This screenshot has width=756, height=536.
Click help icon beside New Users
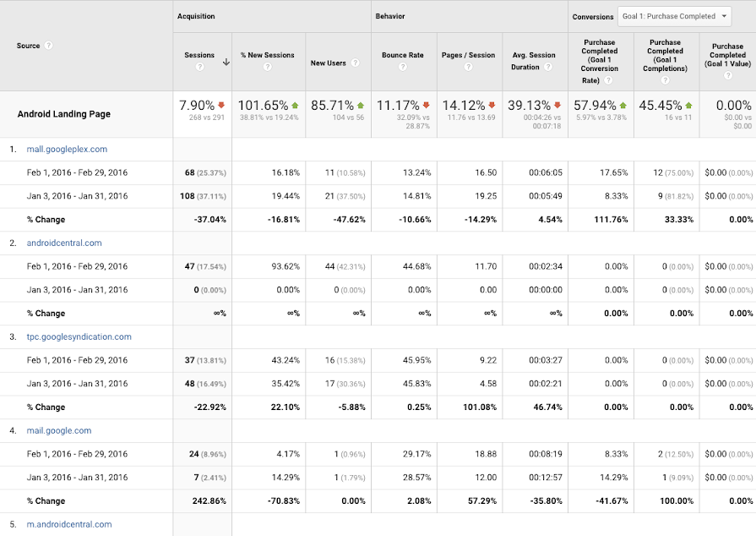click(356, 63)
